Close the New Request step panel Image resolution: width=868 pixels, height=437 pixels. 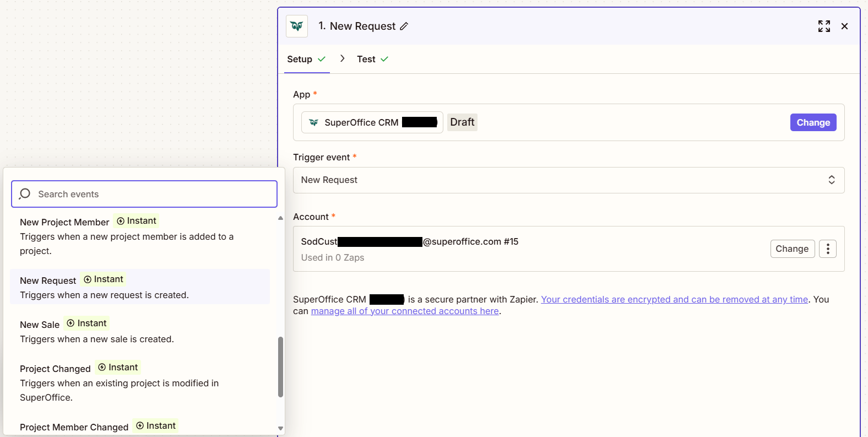(x=844, y=26)
